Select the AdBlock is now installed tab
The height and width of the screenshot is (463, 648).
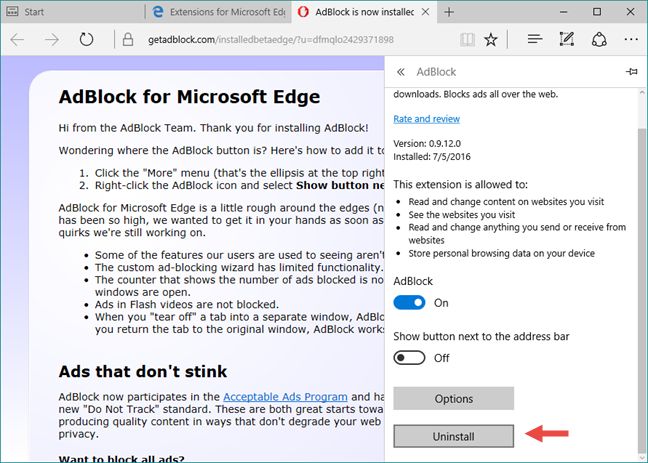click(x=364, y=12)
